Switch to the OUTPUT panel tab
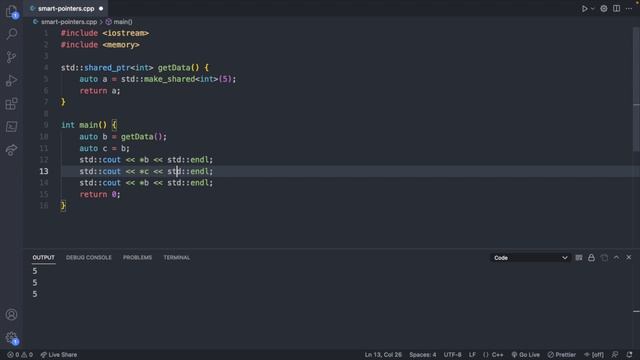The image size is (640, 360). pyautogui.click(x=43, y=258)
